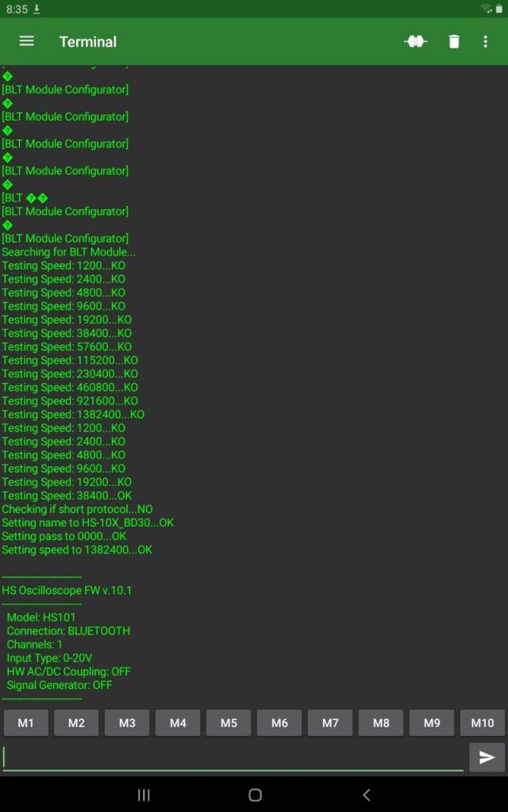Run macro M2
The height and width of the screenshot is (812, 508).
click(76, 723)
